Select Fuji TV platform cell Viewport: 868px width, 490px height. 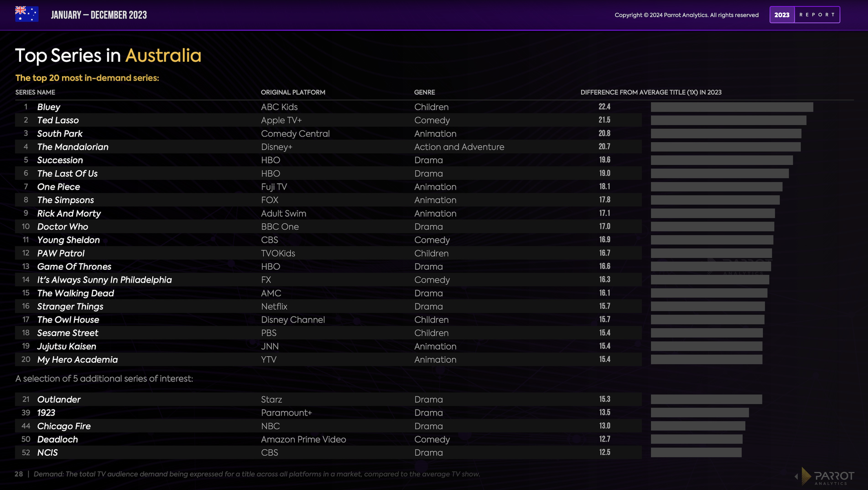[x=274, y=187]
